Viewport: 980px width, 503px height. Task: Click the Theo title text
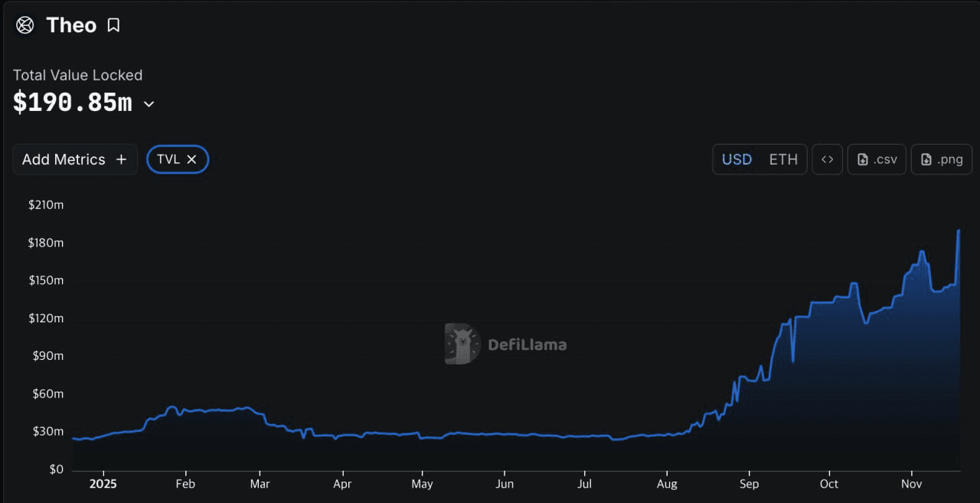(71, 25)
